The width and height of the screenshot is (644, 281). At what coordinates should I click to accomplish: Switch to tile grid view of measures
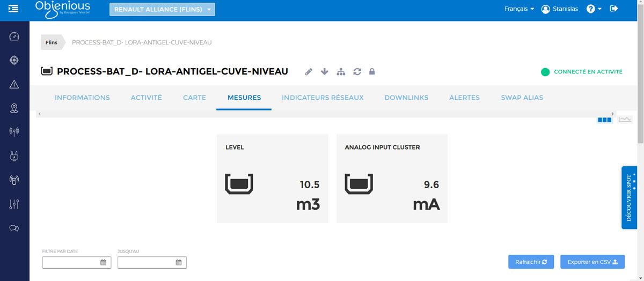(x=605, y=120)
